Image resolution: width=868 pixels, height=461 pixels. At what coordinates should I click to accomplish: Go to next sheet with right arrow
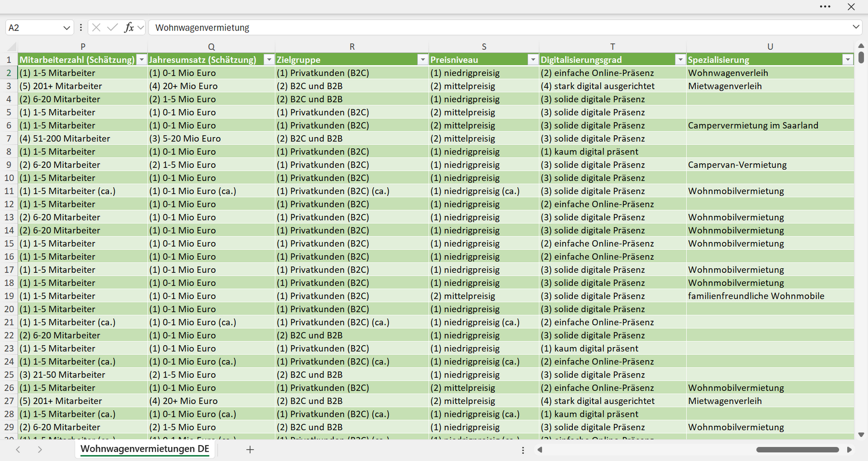(40, 449)
